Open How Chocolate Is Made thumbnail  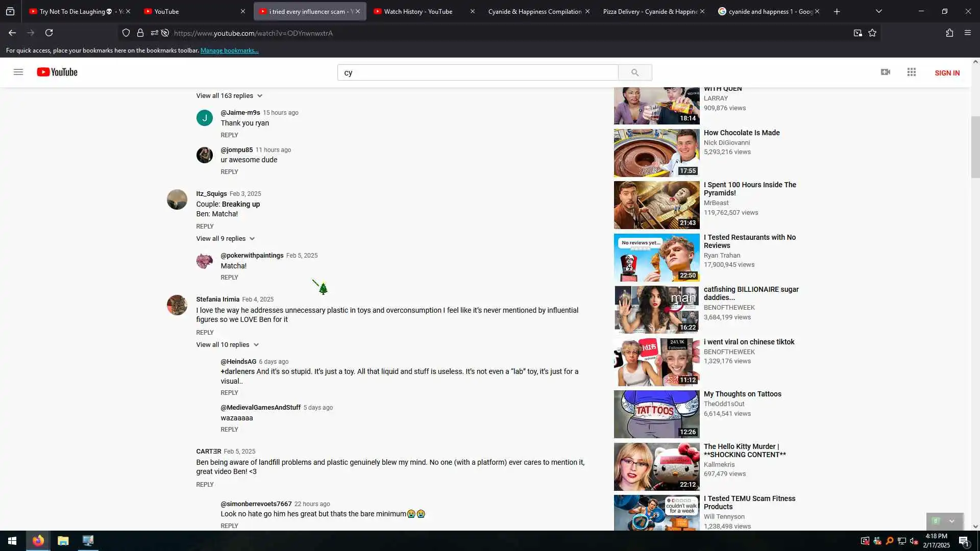point(656,153)
